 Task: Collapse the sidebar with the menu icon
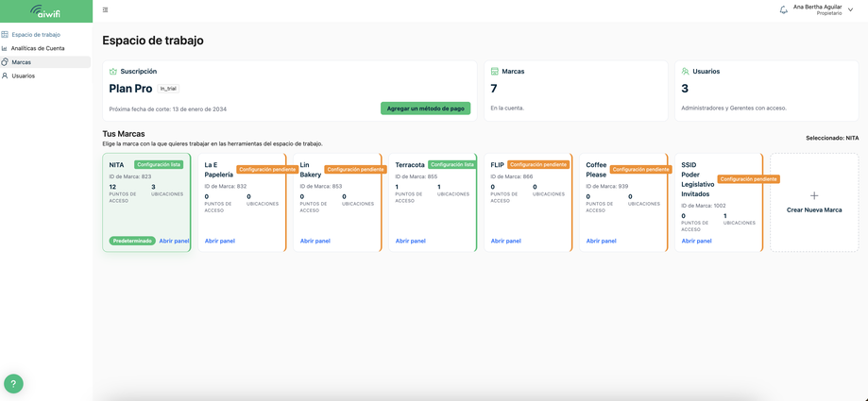[105, 10]
